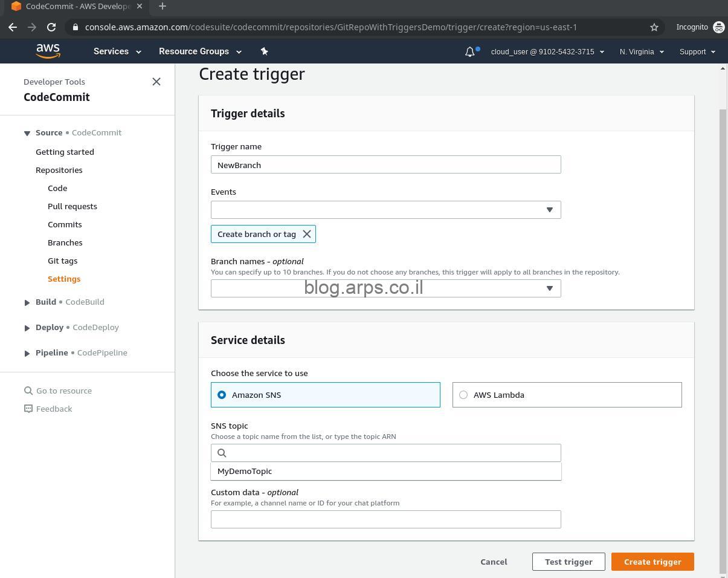Screen dimensions: 728x578
Task: Click the Go to resource link
Action: pyautogui.click(x=64, y=391)
